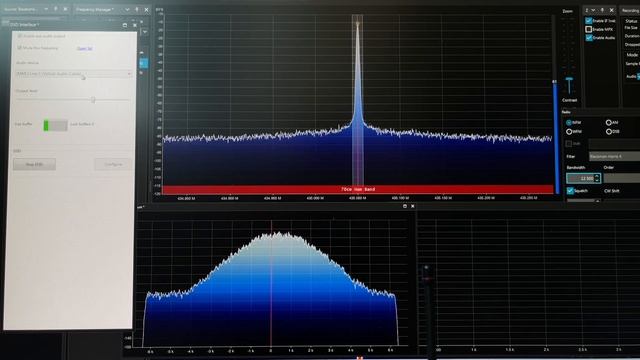Open the panel number dropdown near Zoom

pos(593,10)
